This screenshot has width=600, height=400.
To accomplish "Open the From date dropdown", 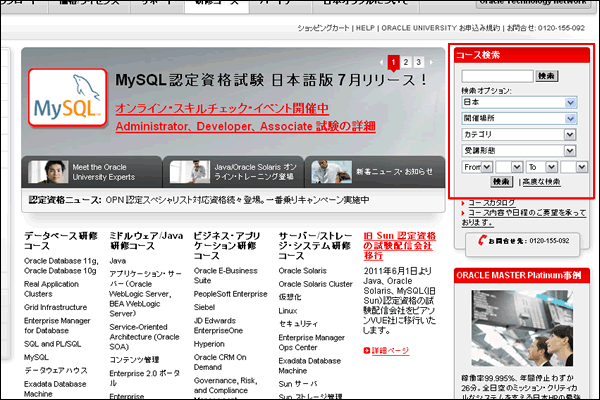I will pos(477,167).
